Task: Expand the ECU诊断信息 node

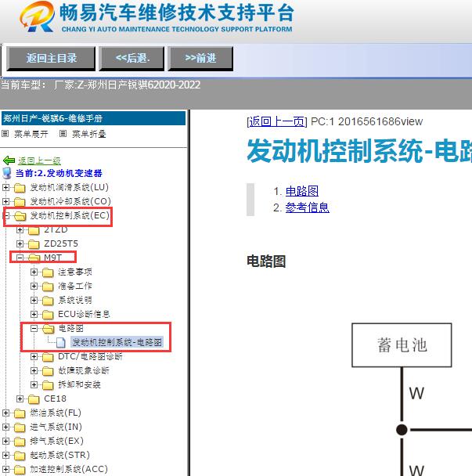Action: point(34,314)
